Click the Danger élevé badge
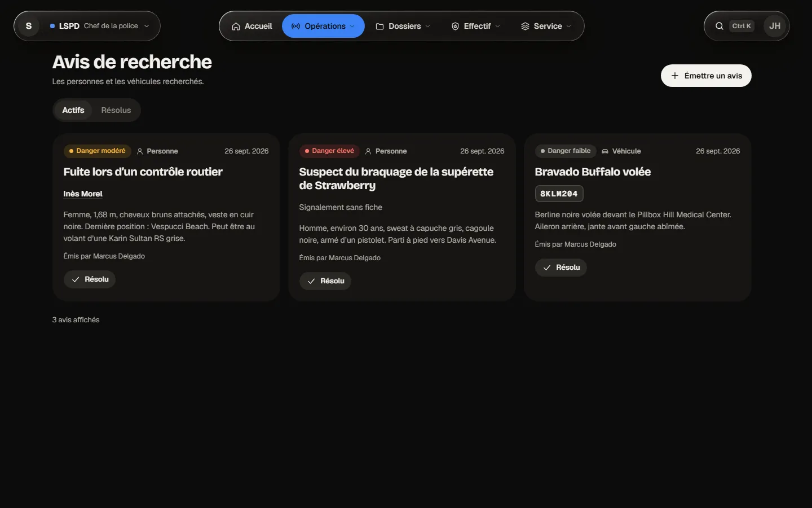812x508 pixels. 330,151
